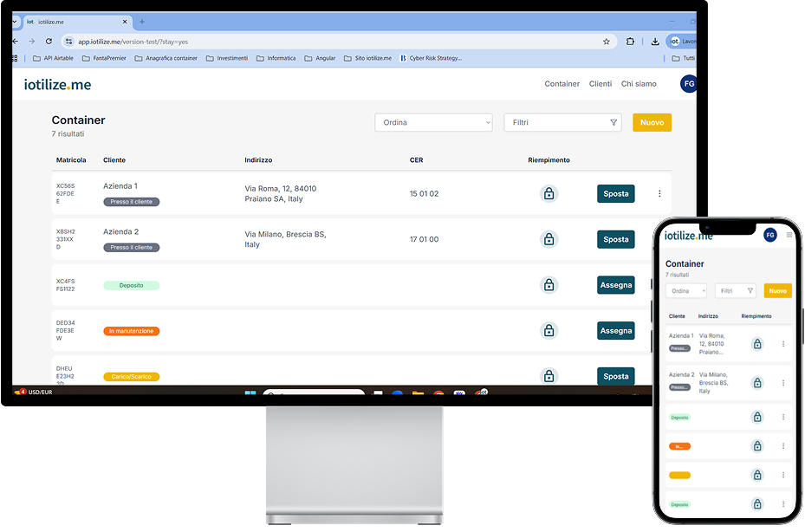The width and height of the screenshot is (805, 532).
Task: Click the Carico/Scarico status badge on desktop
Action: (132, 377)
